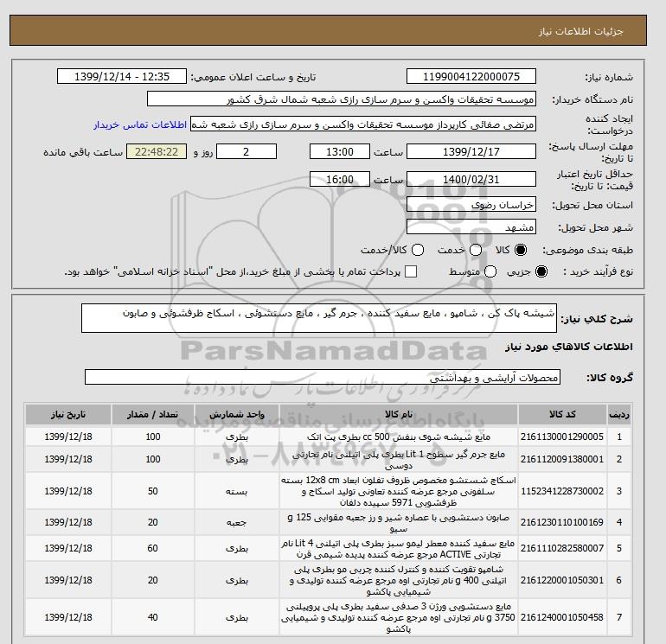Screen dimensions: 666x644
Task: Click the goods group field محصولات آرایشی و بهداشتی
Action: click(x=323, y=377)
